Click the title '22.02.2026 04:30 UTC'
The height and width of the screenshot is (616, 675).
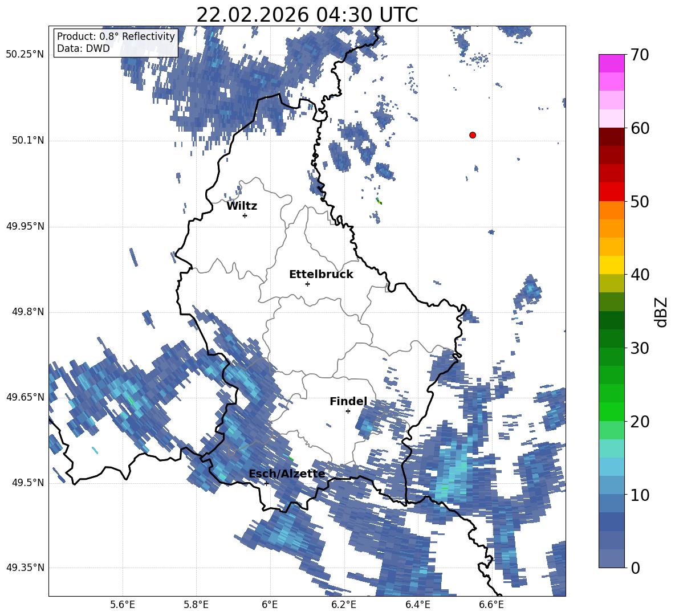(x=307, y=15)
